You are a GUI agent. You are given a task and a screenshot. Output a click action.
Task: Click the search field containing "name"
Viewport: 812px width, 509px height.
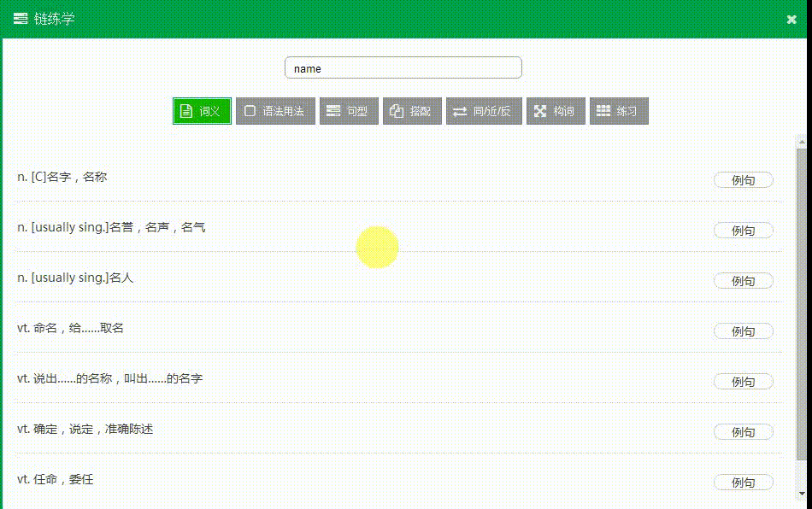pyautogui.click(x=403, y=68)
